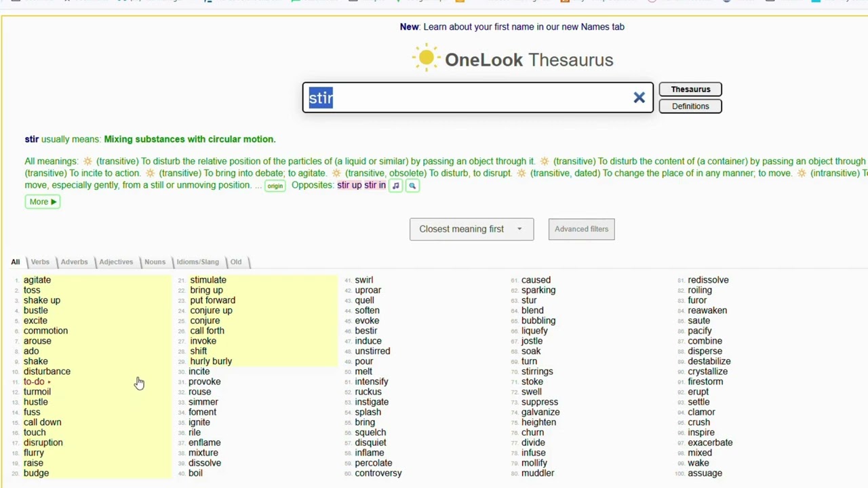Click the synonym 'disturbance'
Screen dimensions: 868x488
[47, 371]
